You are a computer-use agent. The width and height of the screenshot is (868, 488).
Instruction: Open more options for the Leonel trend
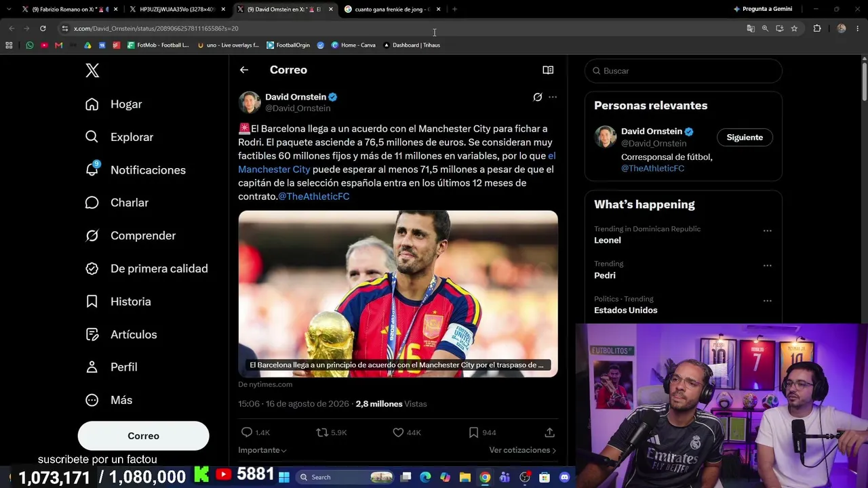tap(767, 230)
